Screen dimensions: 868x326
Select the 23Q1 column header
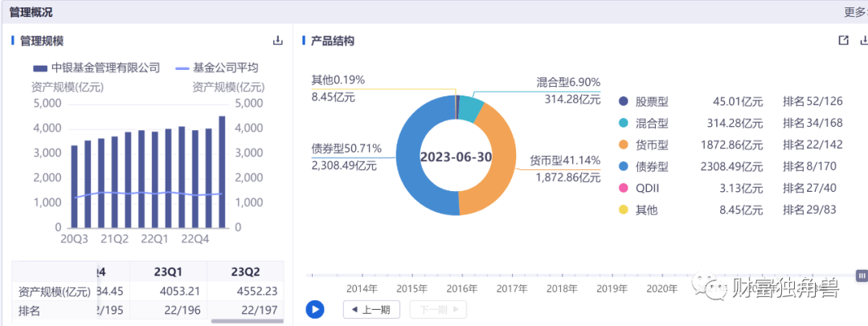point(168,271)
